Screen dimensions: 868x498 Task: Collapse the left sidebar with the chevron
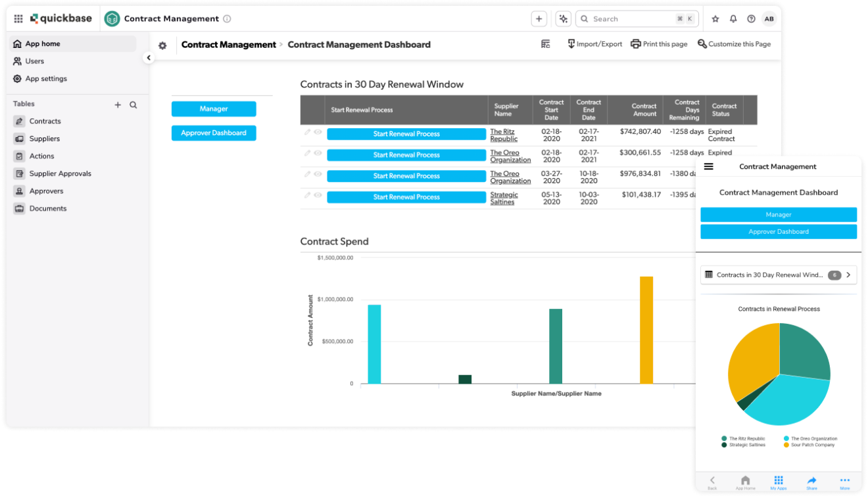pos(149,57)
